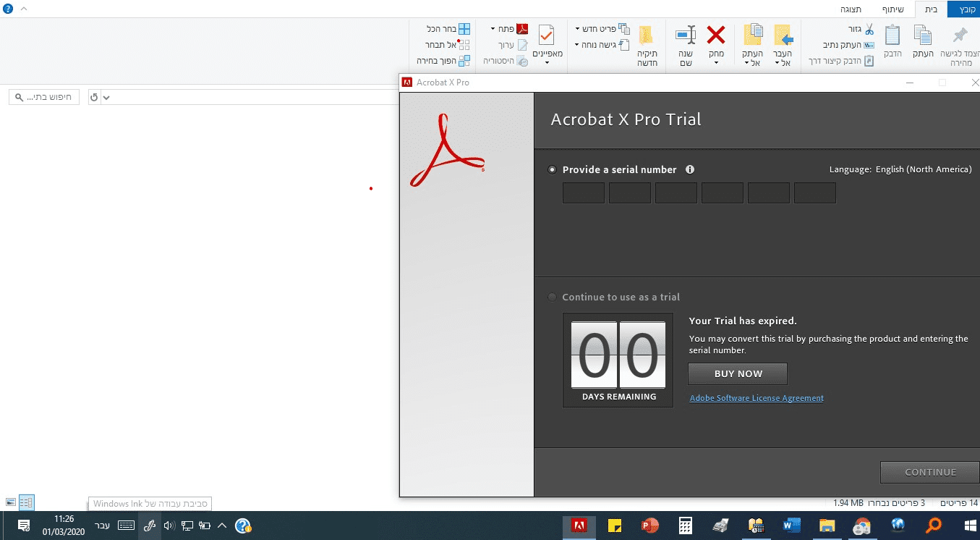Click Select None (אל תבחר) in ribbon
Image resolution: width=980 pixels, height=540 pixels.
coord(448,45)
